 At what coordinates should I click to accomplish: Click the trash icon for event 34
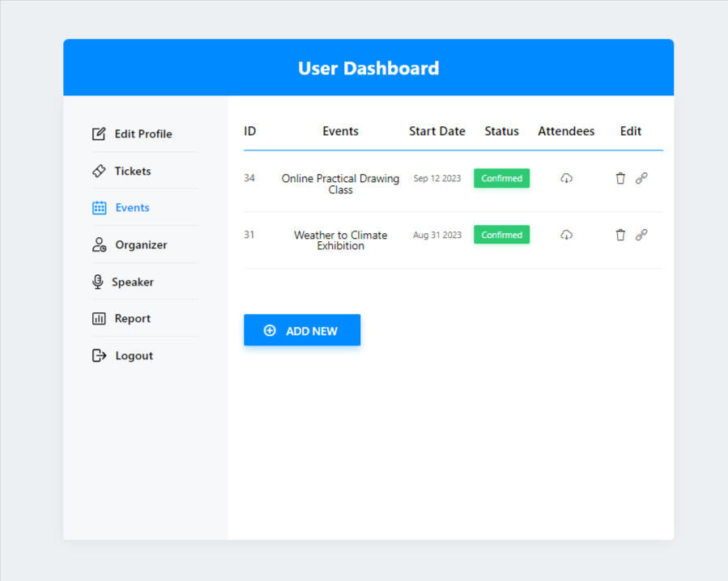coord(620,178)
